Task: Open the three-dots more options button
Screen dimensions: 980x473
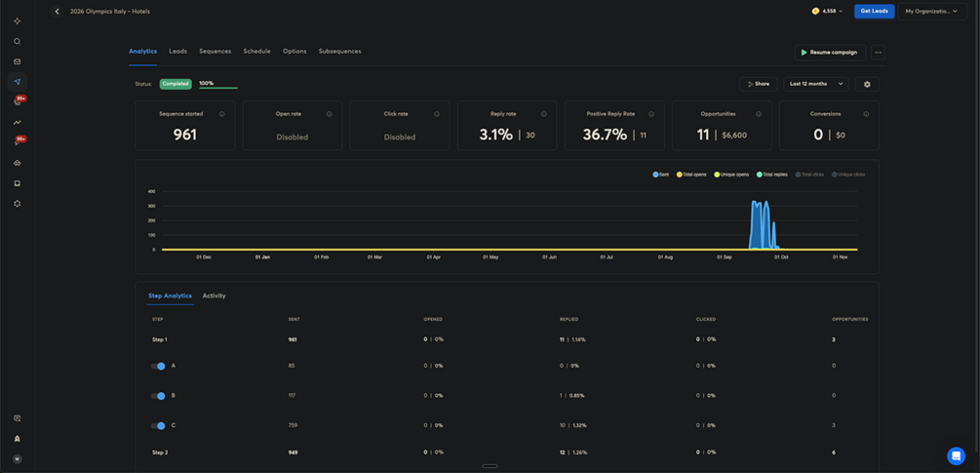Action: [879, 53]
